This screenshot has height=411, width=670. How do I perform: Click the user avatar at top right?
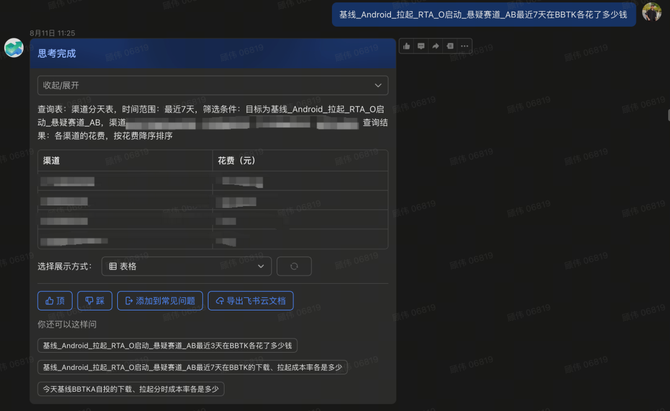[653, 13]
